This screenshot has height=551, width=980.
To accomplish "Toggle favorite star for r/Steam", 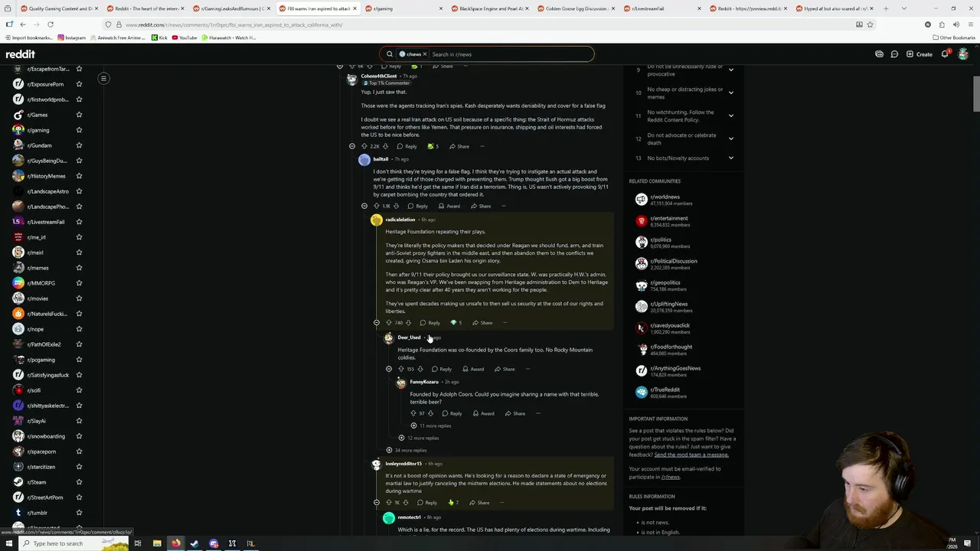I will (x=79, y=482).
